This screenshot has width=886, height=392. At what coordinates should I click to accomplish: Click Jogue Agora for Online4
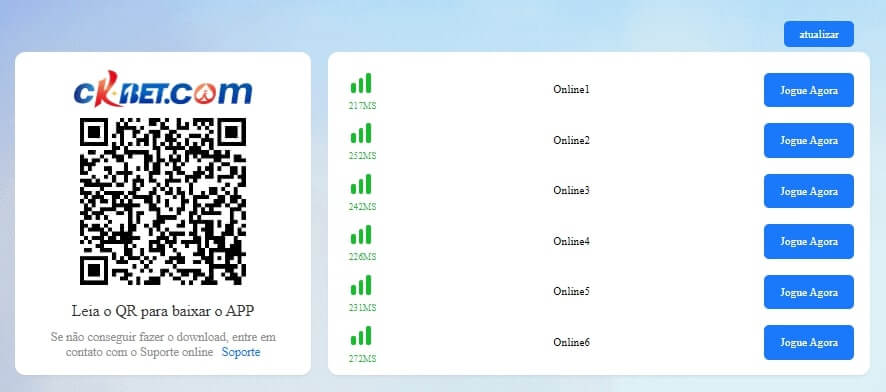tap(809, 241)
